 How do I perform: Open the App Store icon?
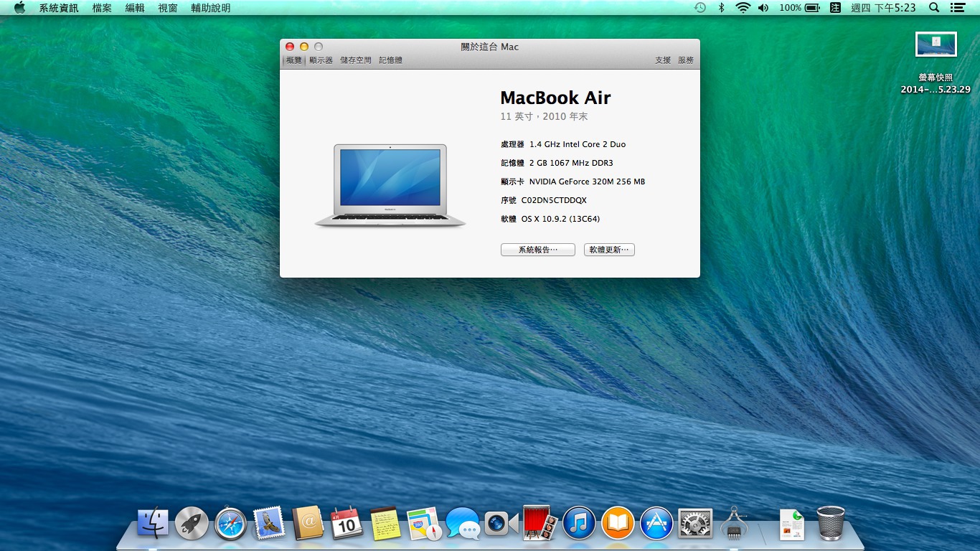(x=656, y=524)
